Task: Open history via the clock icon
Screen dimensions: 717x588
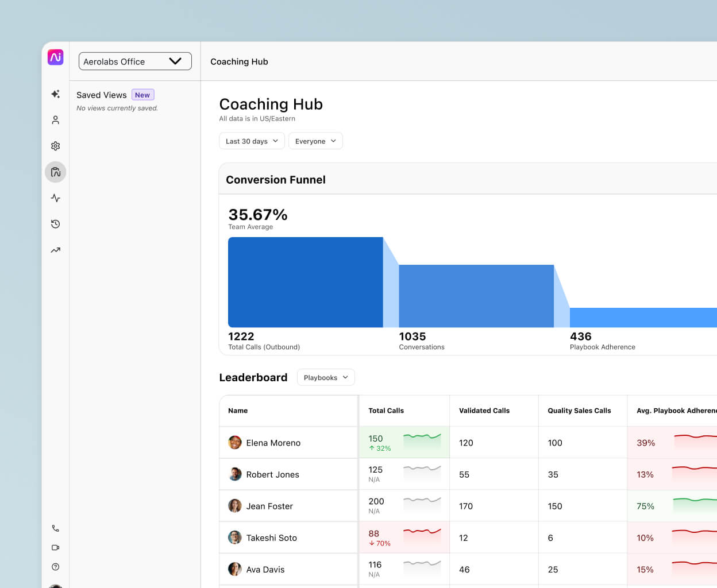Action: (55, 224)
